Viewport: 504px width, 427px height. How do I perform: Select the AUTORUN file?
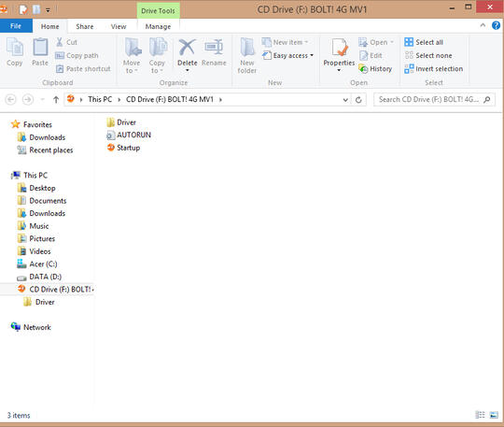tap(129, 135)
